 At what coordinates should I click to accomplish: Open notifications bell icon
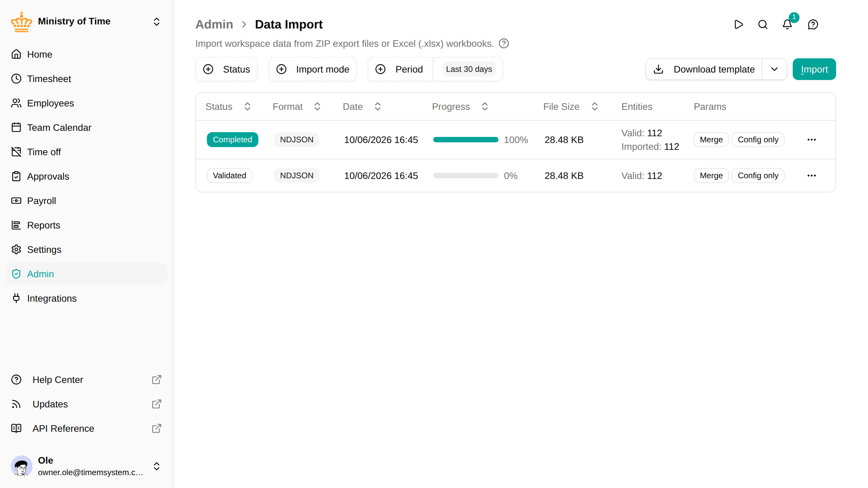pyautogui.click(x=787, y=24)
